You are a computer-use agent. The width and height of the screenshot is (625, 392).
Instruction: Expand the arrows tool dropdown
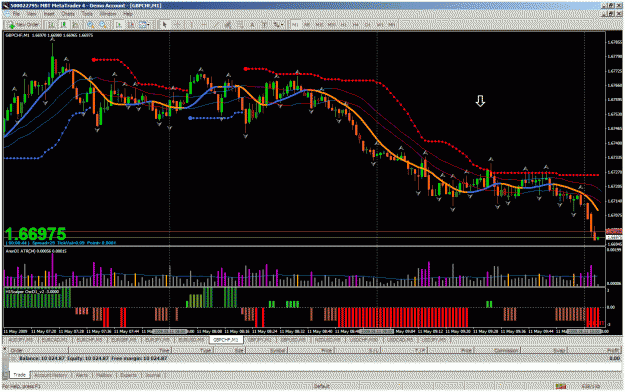coord(282,25)
